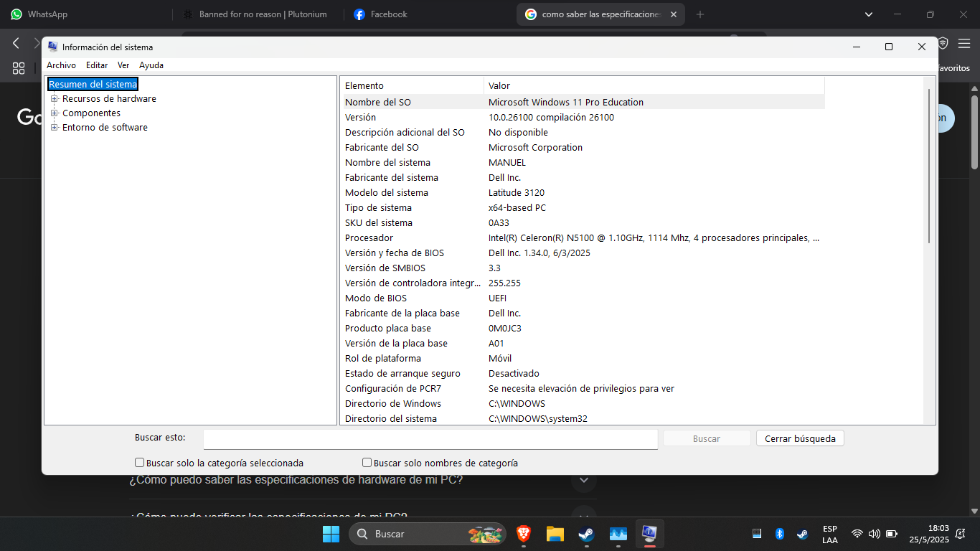Open the Ver menu
This screenshot has width=980, height=551.
coord(123,65)
